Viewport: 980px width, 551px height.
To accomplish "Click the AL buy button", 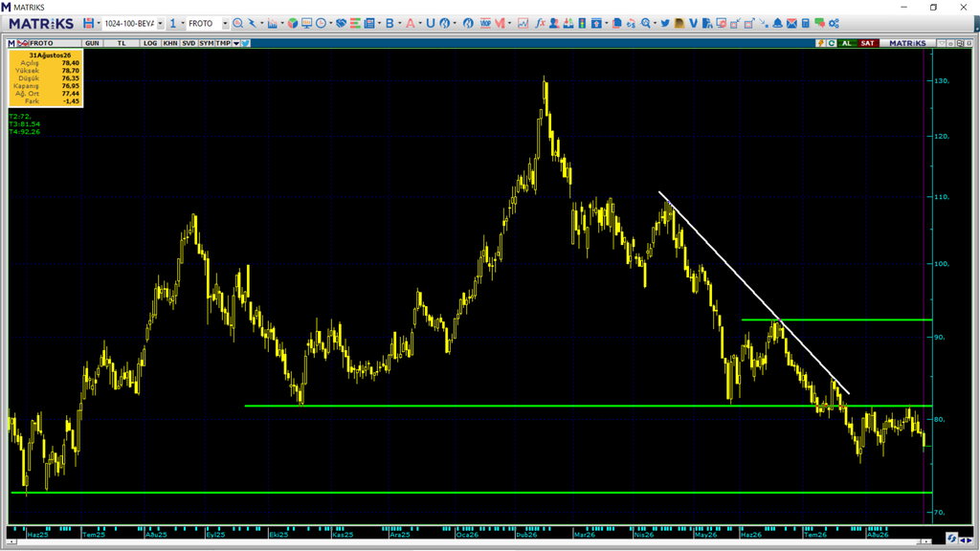I will tap(847, 43).
